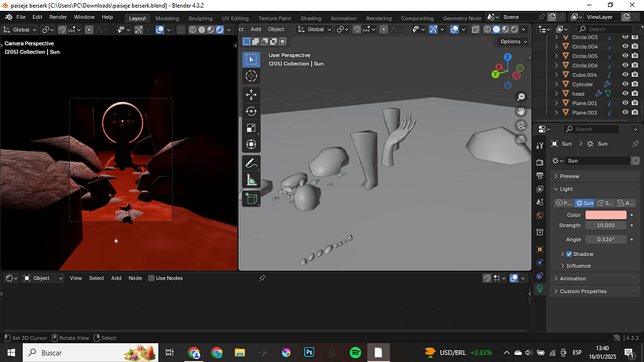This screenshot has height=362, width=644.
Task: Select the Move tool in the viewport toolbar
Action: point(251,94)
